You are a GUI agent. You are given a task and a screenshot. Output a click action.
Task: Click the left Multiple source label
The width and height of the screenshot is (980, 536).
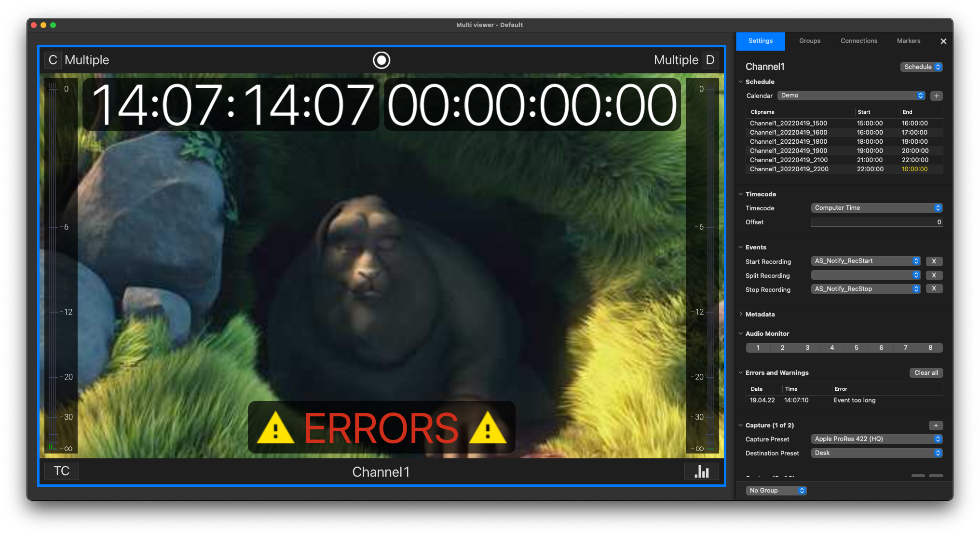click(87, 60)
